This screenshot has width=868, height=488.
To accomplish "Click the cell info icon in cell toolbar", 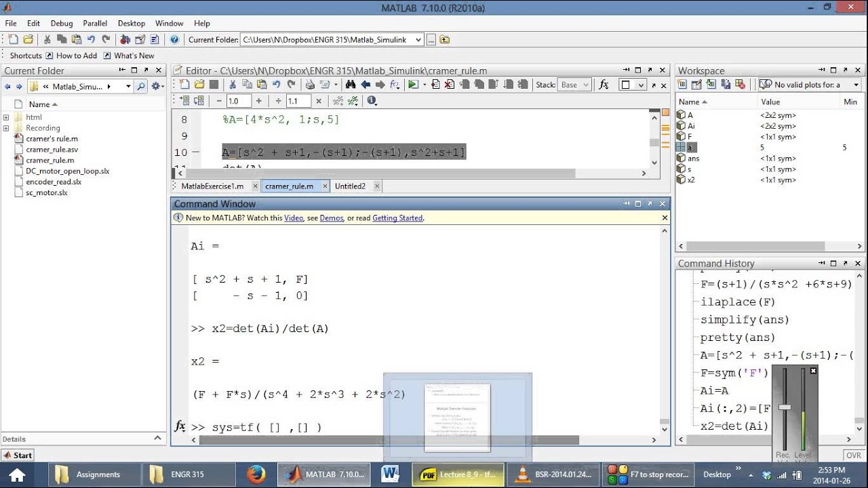I will point(372,101).
